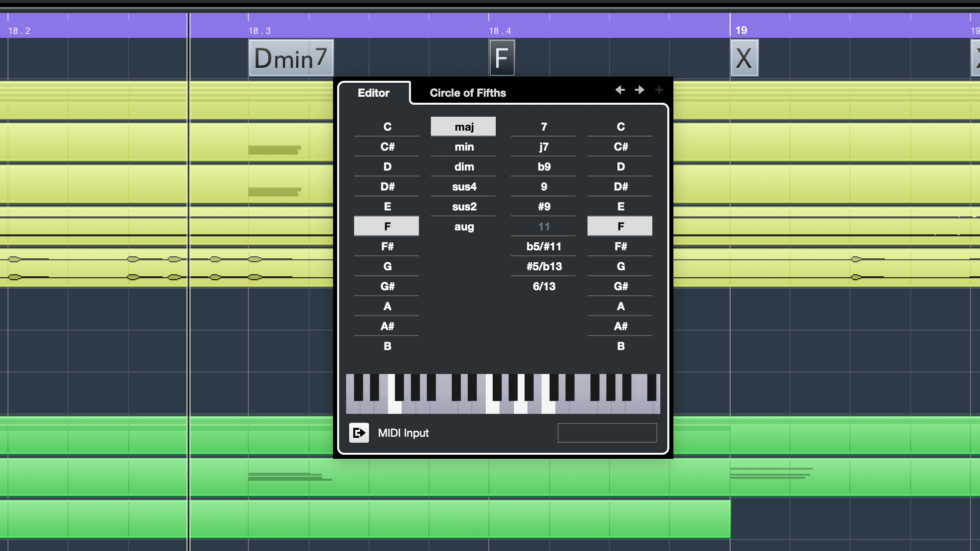The width and height of the screenshot is (980, 551).
Task: Click the MIDI Input text field
Action: (x=607, y=433)
